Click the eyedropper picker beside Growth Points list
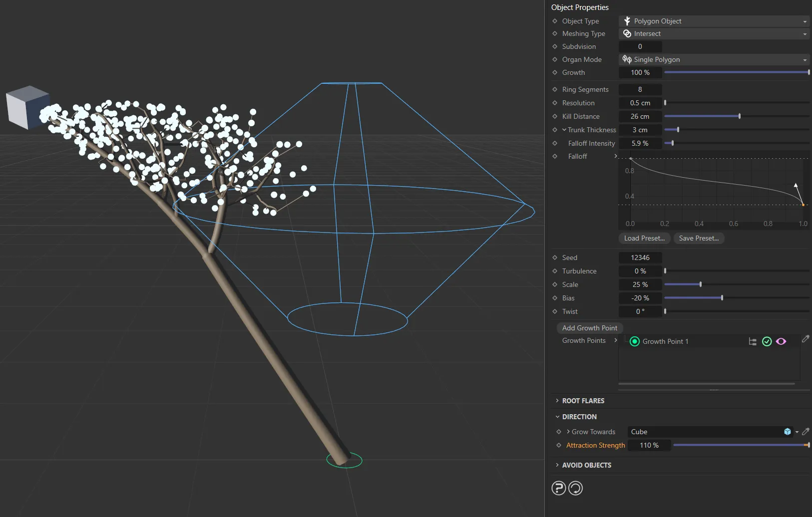 pyautogui.click(x=805, y=339)
